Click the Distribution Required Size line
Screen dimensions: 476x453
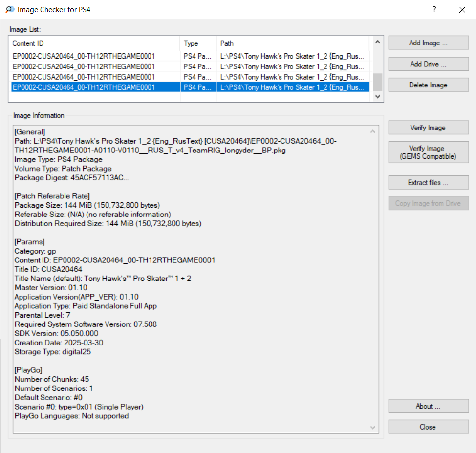click(x=108, y=223)
